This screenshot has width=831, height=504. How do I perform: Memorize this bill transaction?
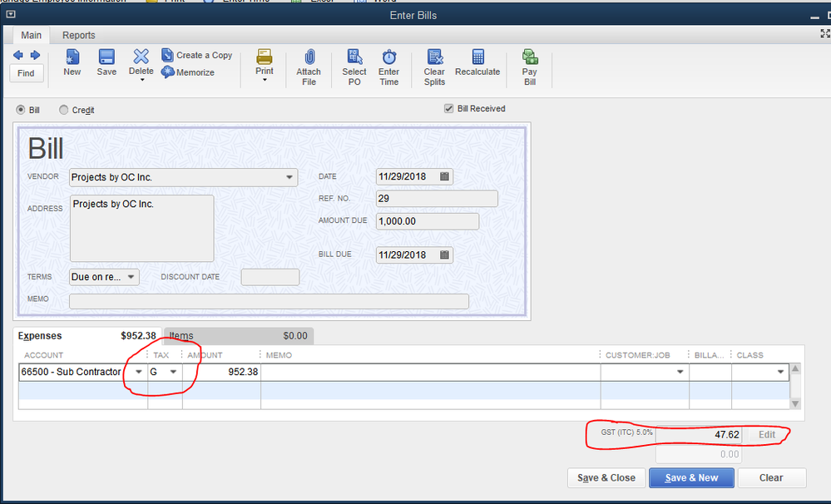tap(188, 72)
